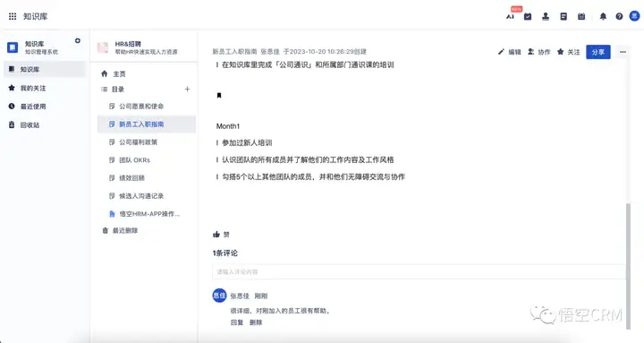
Task: Click the bookmark marker in document
Action: click(x=219, y=96)
